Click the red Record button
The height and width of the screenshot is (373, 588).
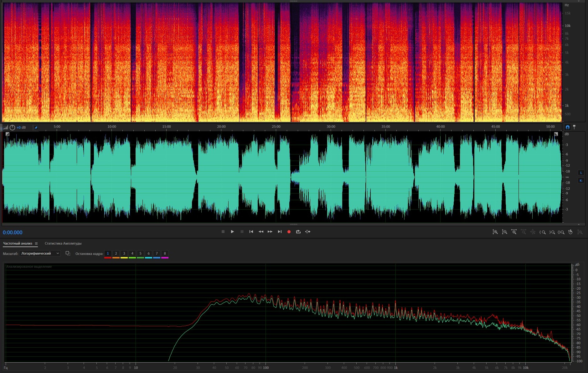tap(289, 232)
